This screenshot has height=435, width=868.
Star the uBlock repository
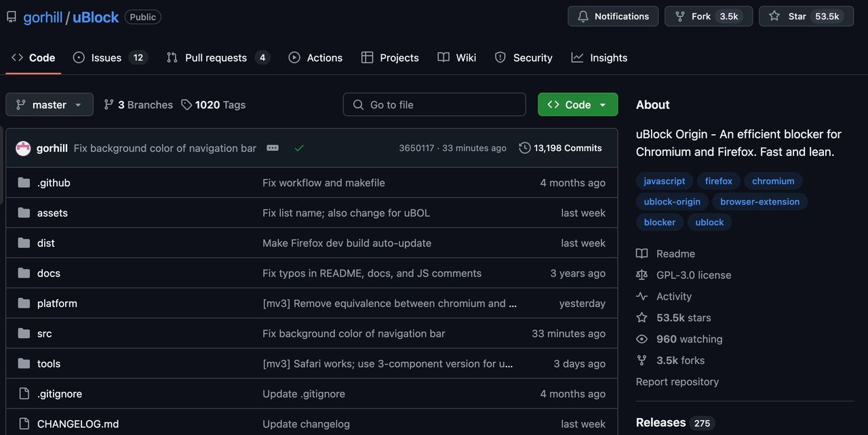806,16
